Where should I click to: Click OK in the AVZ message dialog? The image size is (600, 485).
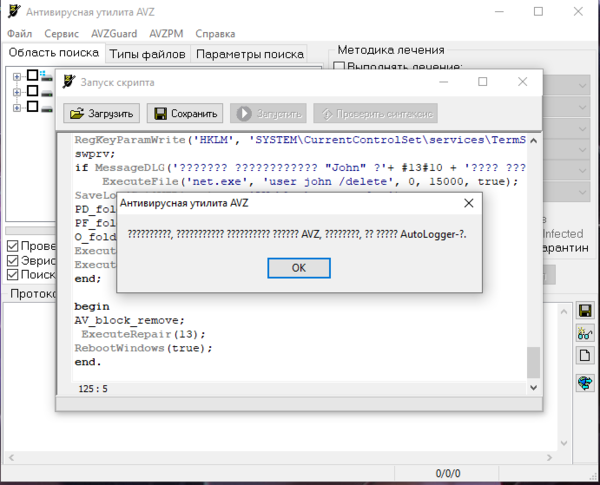tap(298, 268)
